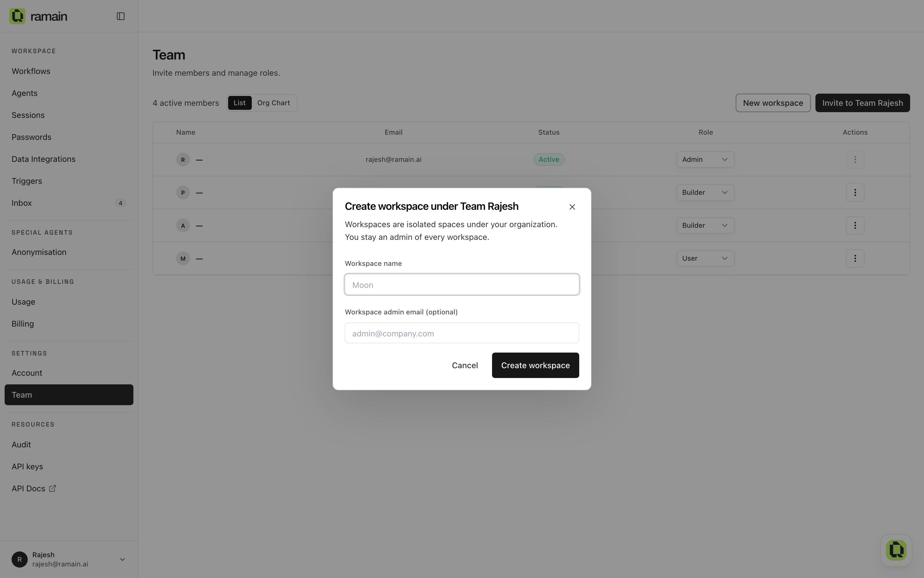The image size is (924, 578).
Task: Go to Triggers in the sidebar
Action: [x=69, y=181]
